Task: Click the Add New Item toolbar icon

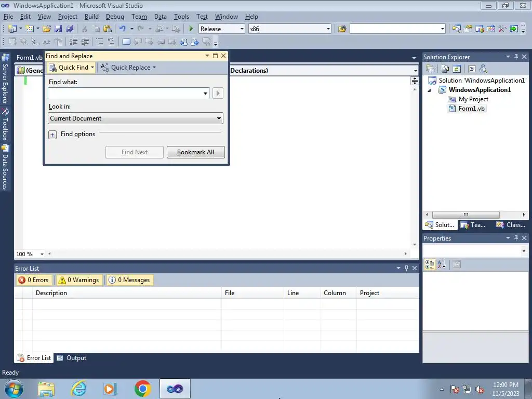Action: coord(30,29)
